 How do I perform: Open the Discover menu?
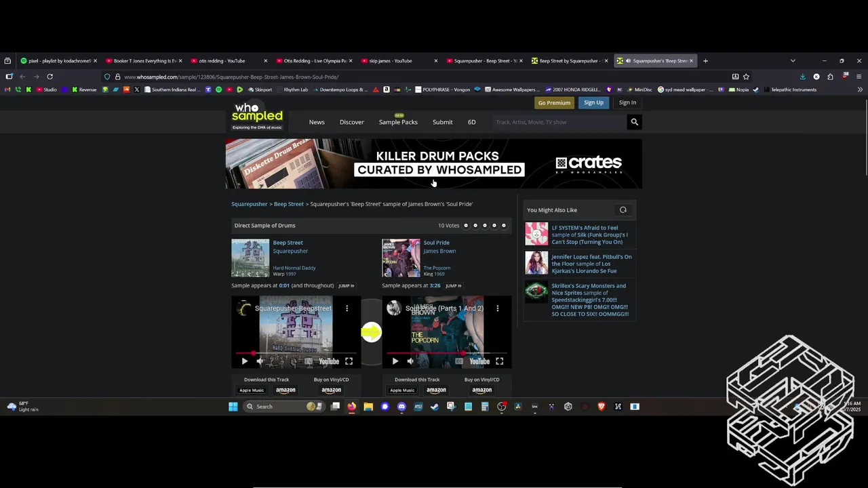pyautogui.click(x=352, y=122)
